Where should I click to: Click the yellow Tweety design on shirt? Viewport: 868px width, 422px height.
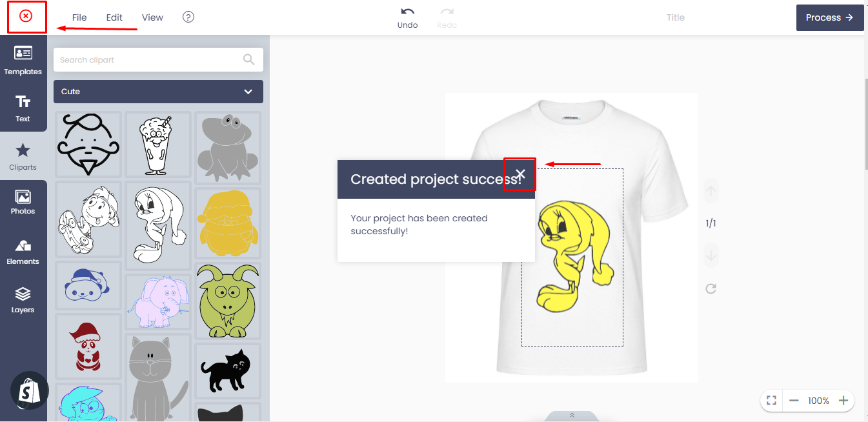[x=574, y=257]
